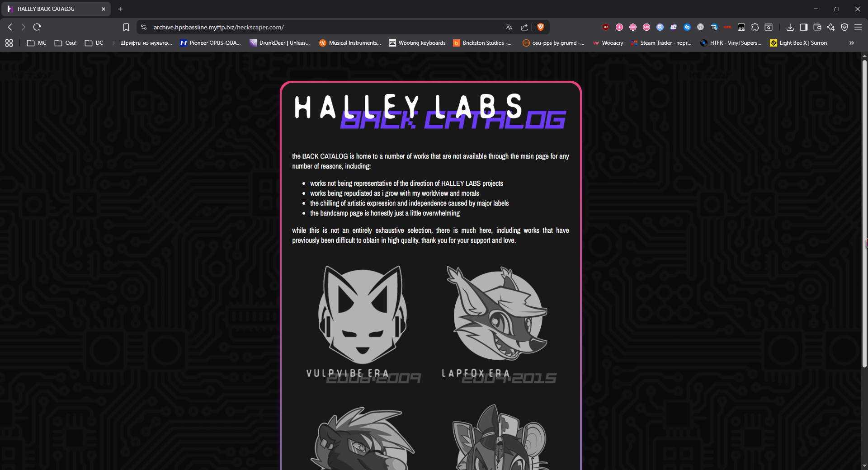Screen dimensions: 868x470
Task: Expand the hidden bookmarks overflow chevron
Action: click(x=852, y=43)
